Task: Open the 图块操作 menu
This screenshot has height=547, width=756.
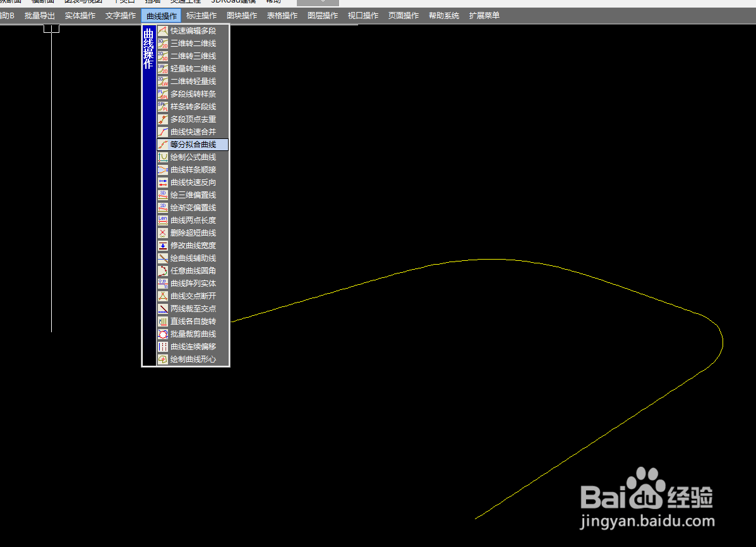Action: [x=242, y=16]
